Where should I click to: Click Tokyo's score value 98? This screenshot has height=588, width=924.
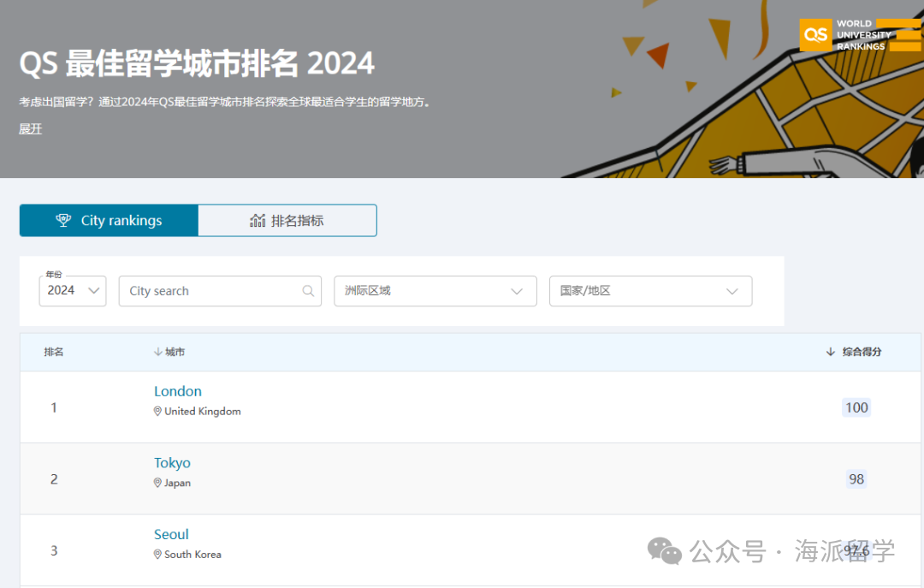(x=856, y=479)
